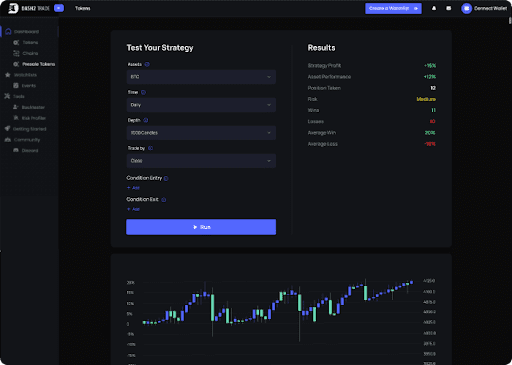Expand the Assets BTC dropdown
This screenshot has height=365, width=512.
coord(201,77)
